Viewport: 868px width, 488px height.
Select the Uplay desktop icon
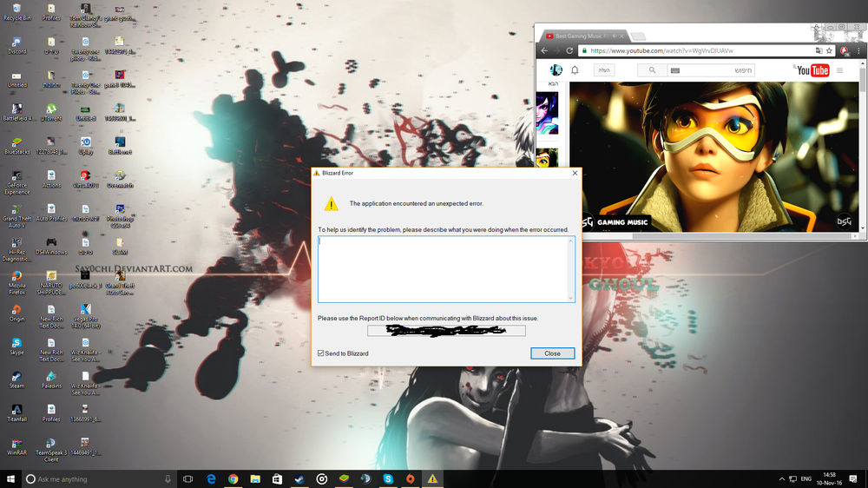pos(86,143)
